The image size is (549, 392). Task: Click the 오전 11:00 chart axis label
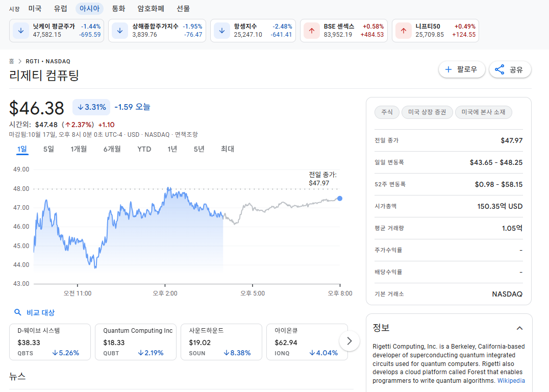pos(78,293)
